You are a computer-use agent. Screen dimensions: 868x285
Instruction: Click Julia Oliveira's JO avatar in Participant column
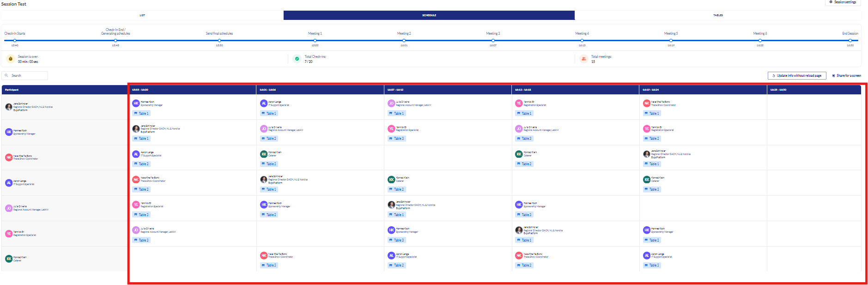click(9, 208)
